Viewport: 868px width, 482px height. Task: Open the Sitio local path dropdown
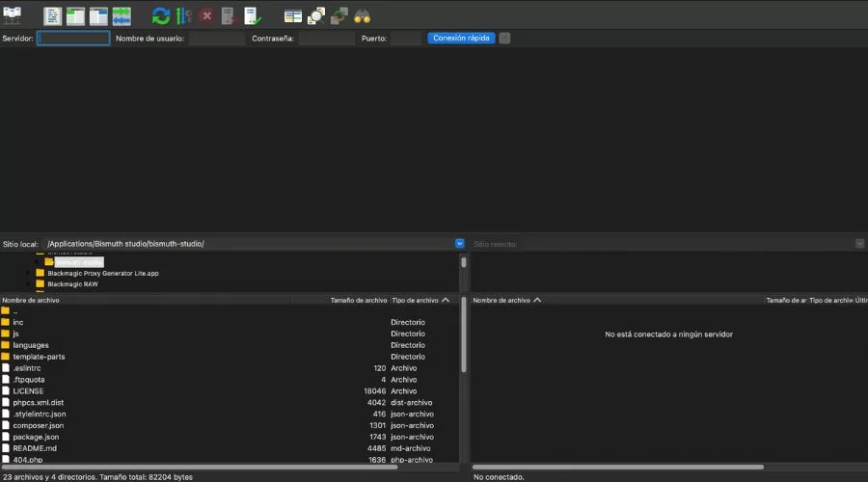459,244
